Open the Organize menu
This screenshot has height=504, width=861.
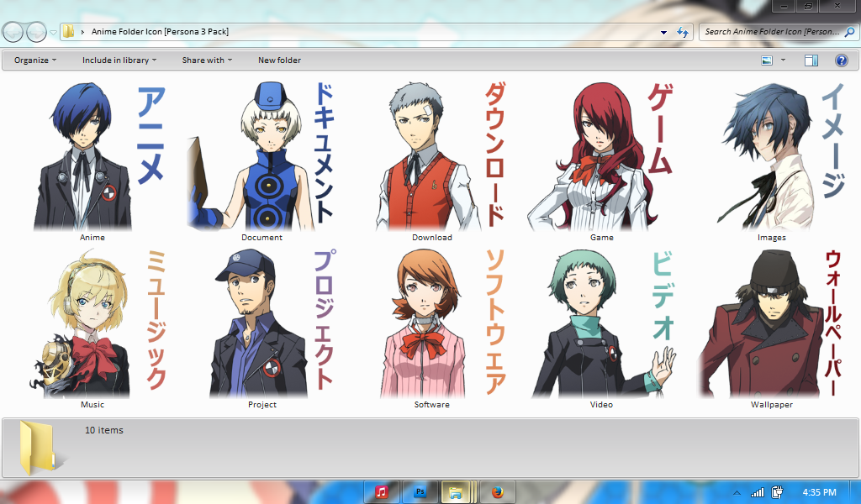(35, 60)
